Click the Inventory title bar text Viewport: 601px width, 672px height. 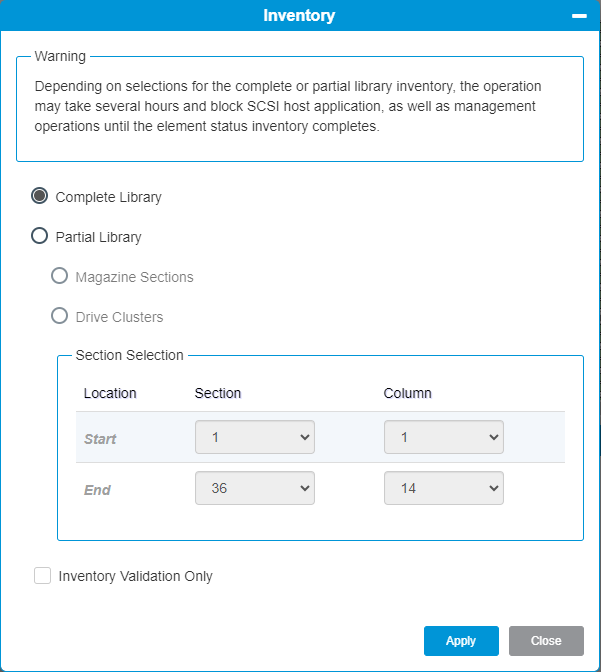click(299, 16)
